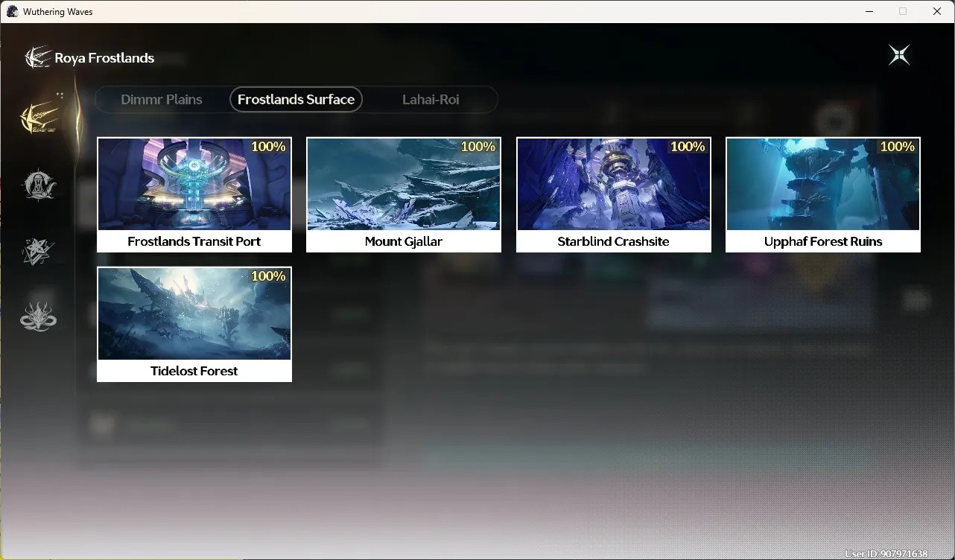Click the User ID text

[x=886, y=554]
